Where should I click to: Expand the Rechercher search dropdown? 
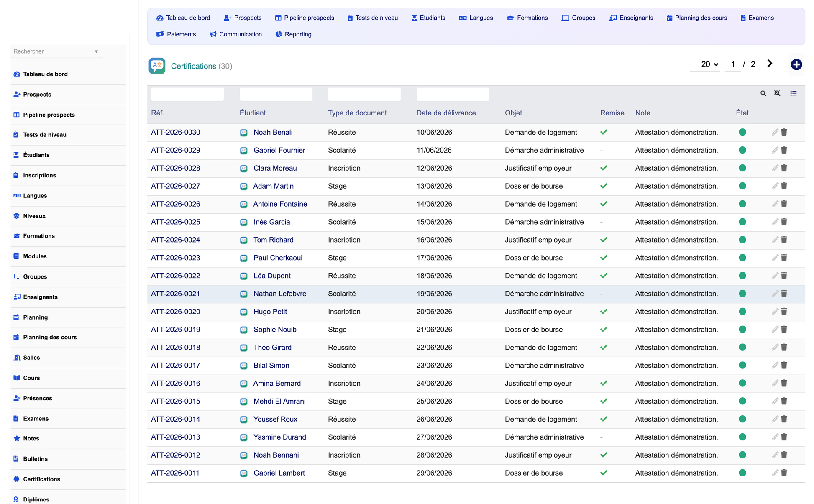96,51
